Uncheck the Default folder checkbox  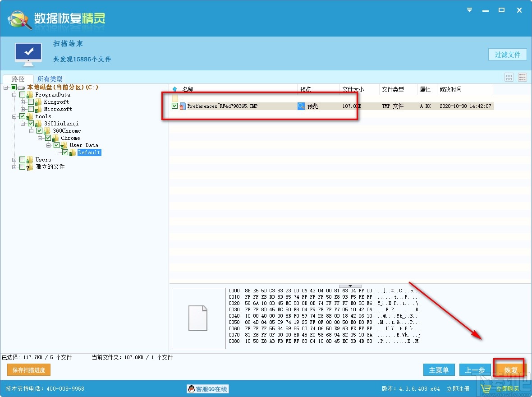(65, 152)
